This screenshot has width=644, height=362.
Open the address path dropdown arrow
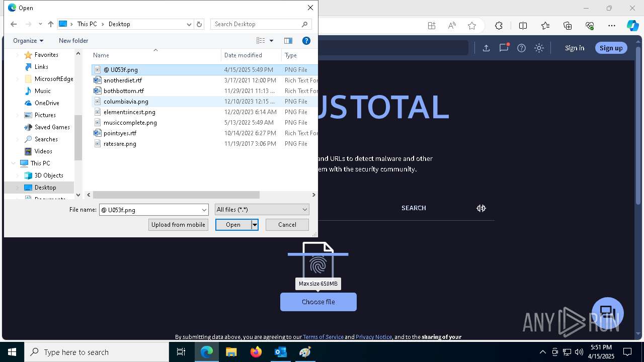tap(189, 24)
